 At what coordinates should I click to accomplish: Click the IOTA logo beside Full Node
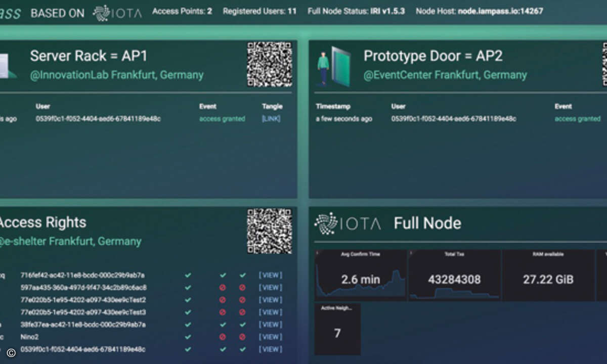347,223
